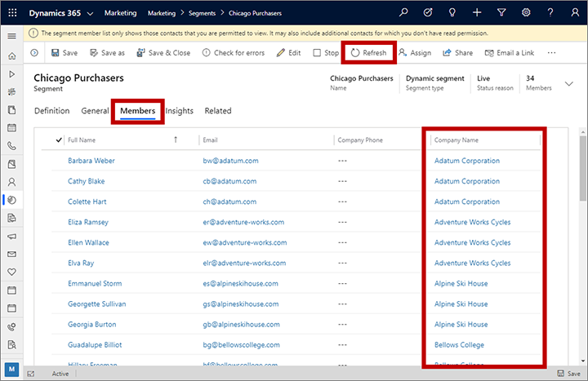Click email gs@alpineskihouse.com
Screen dimensions: 588x381
coord(241,304)
